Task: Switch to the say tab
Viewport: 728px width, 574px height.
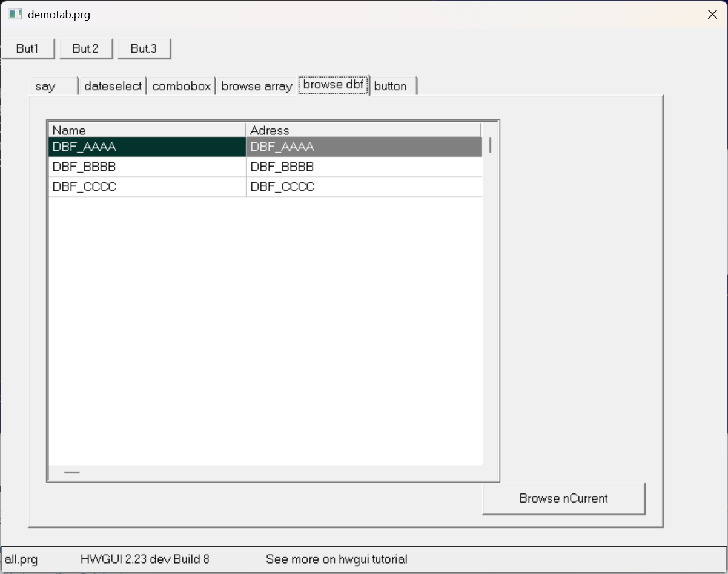Action: [x=53, y=86]
